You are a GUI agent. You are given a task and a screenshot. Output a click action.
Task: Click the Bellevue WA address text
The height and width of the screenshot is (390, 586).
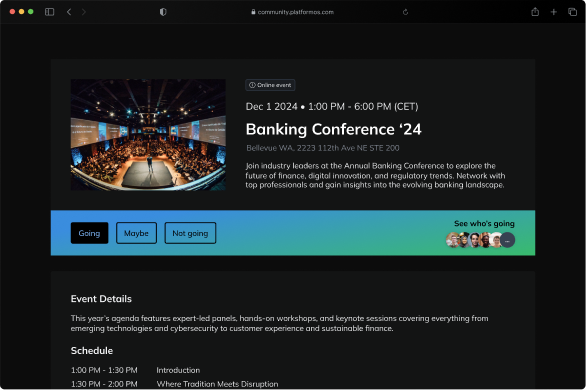[x=323, y=148]
